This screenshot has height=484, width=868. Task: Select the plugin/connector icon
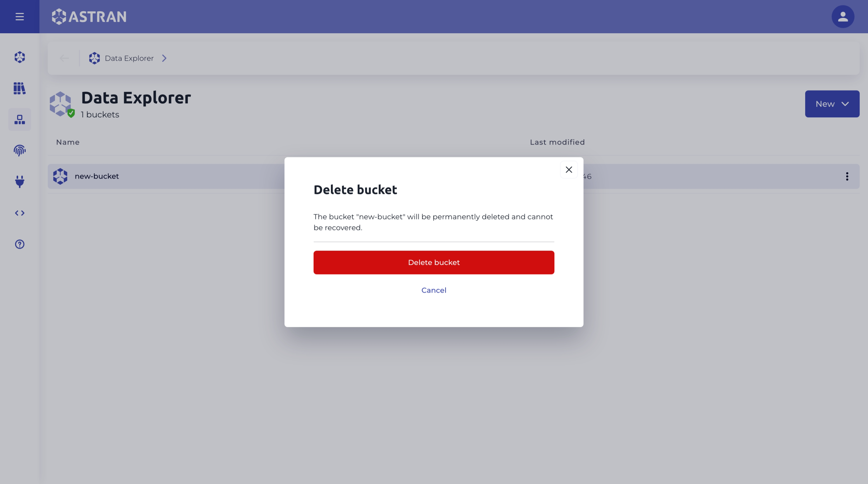tap(20, 182)
